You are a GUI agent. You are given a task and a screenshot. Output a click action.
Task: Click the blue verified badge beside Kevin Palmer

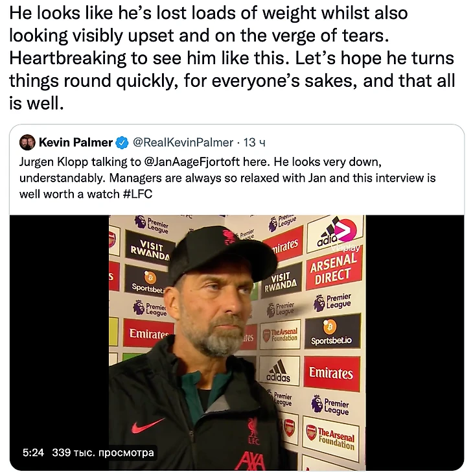coord(122,143)
